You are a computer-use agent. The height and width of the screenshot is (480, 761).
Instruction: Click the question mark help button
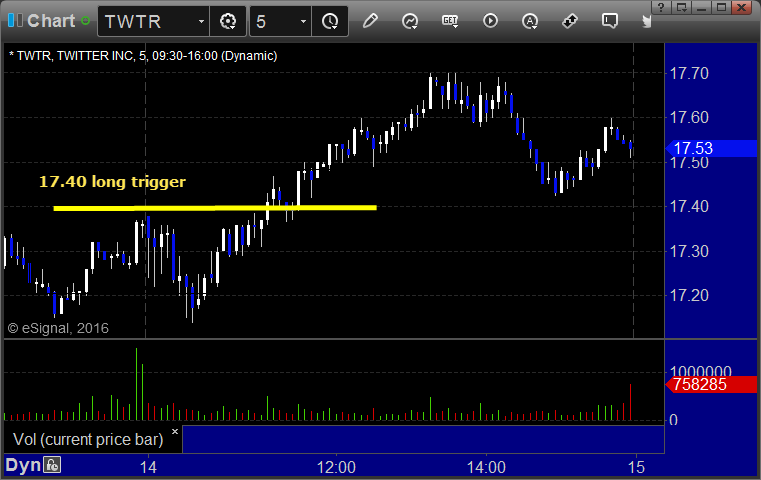(x=661, y=7)
